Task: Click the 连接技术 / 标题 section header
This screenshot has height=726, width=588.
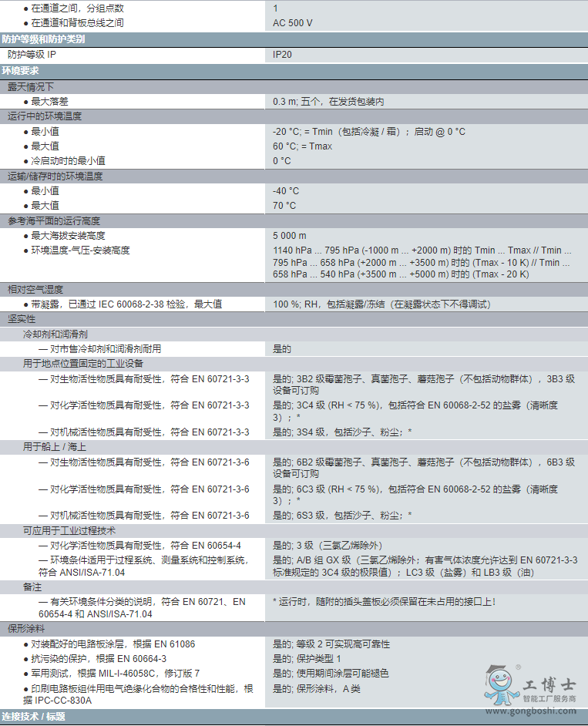Action: [34, 717]
